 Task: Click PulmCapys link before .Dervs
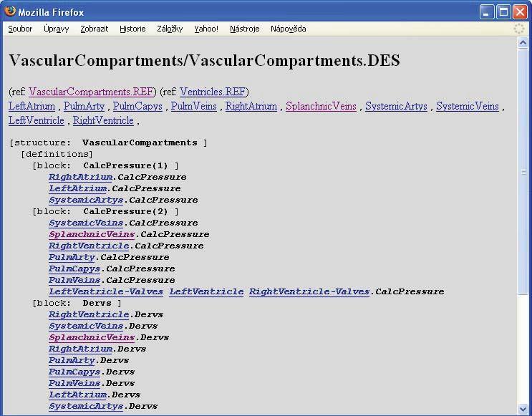pyautogui.click(x=74, y=372)
